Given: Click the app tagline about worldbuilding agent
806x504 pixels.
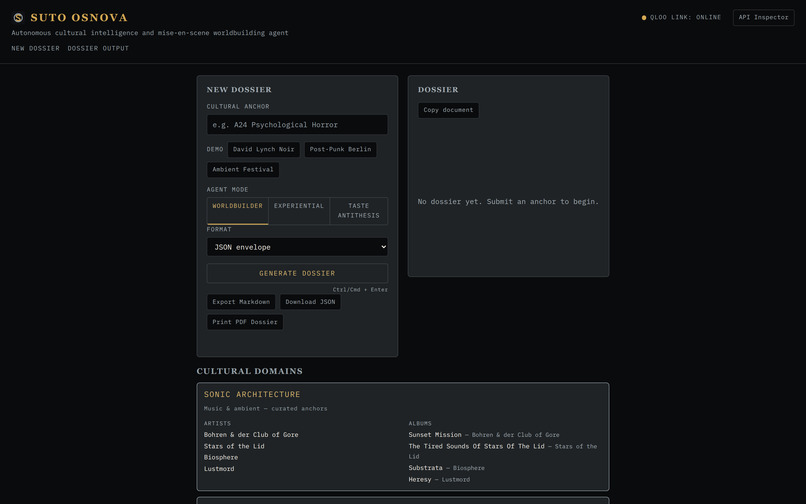Looking at the screenshot, I should [x=150, y=33].
